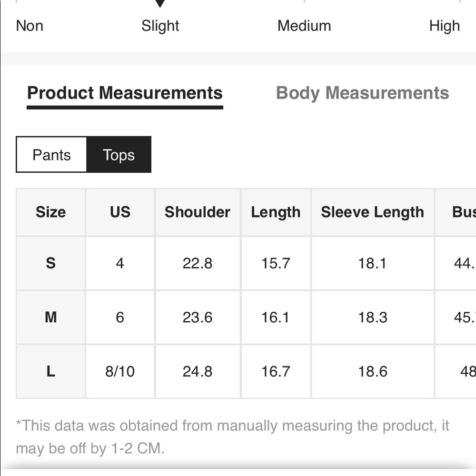Select the Slight stretch label
This screenshot has width=476, height=476.
[160, 26]
